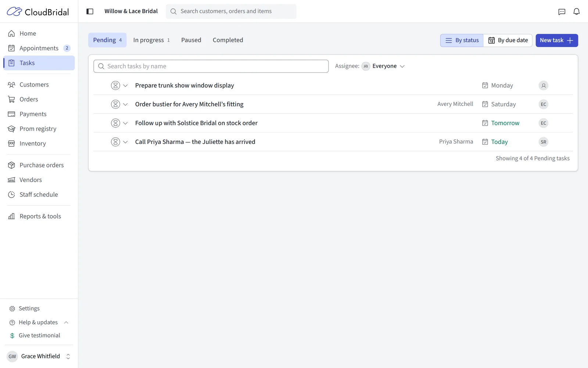This screenshot has width=588, height=368.
Task: Select the Pending tab
Action: 107,40
